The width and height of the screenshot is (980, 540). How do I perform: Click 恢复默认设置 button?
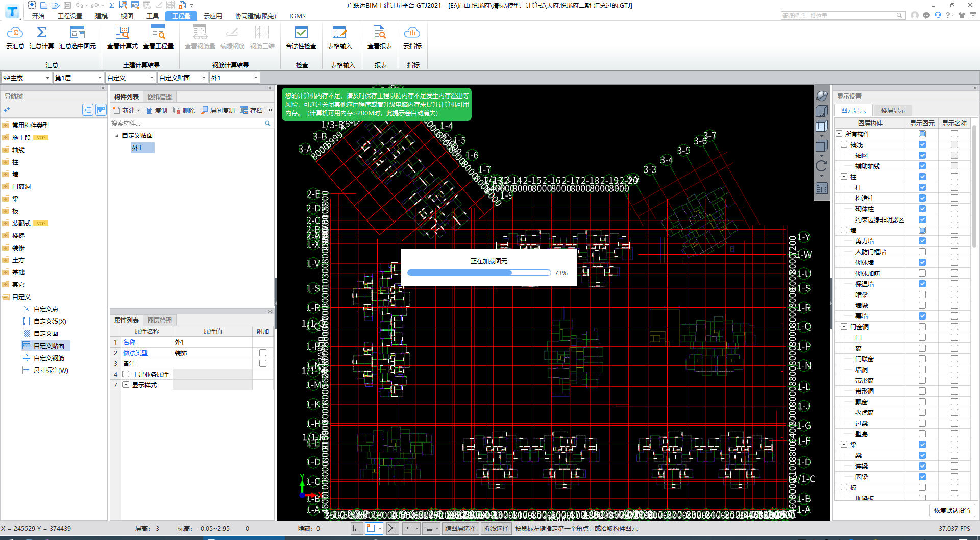click(x=952, y=510)
